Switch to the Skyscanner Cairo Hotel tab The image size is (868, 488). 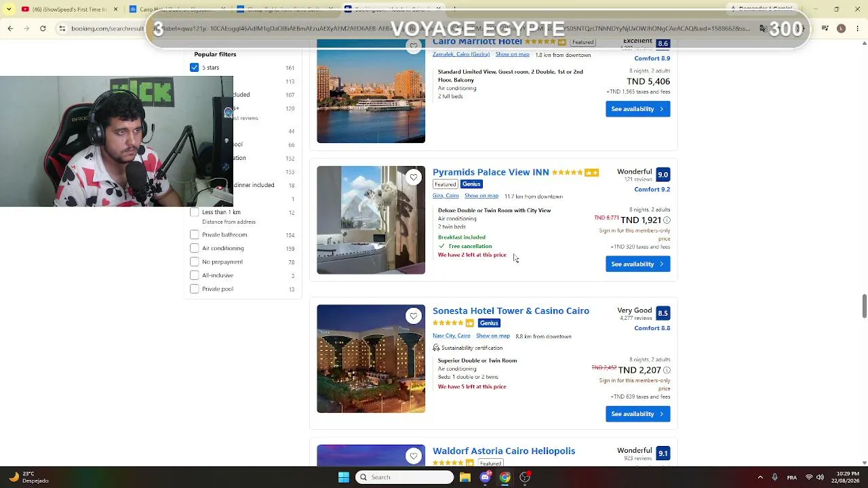178,9
